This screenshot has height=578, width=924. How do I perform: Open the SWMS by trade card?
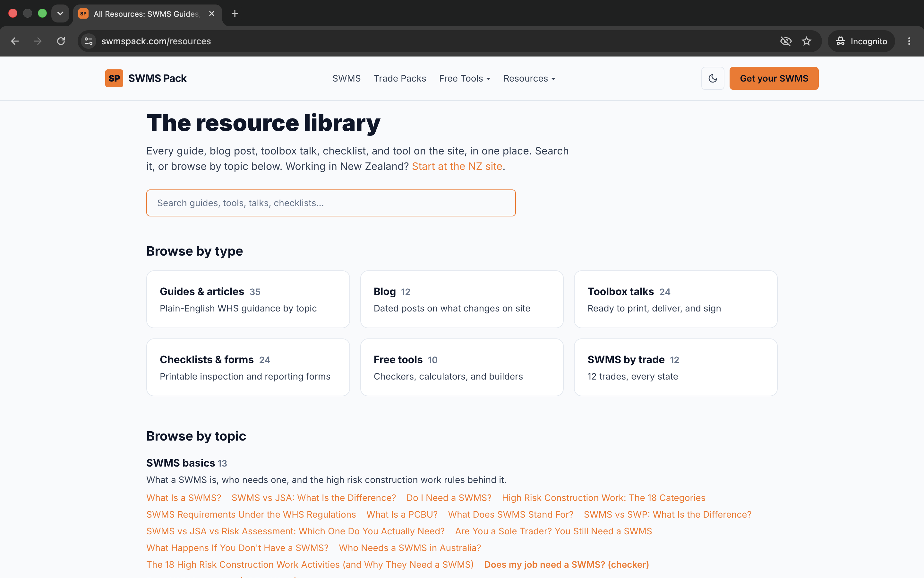click(676, 367)
